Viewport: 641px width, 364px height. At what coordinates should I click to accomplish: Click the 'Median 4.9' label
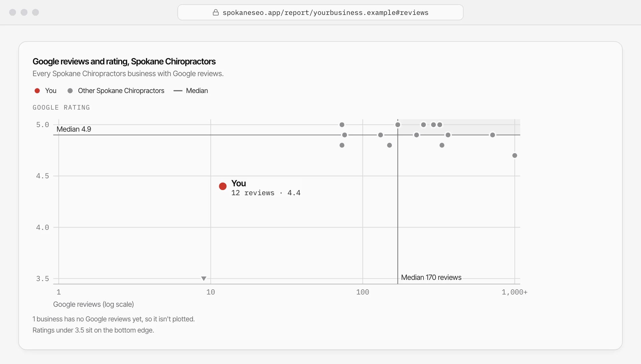(74, 129)
